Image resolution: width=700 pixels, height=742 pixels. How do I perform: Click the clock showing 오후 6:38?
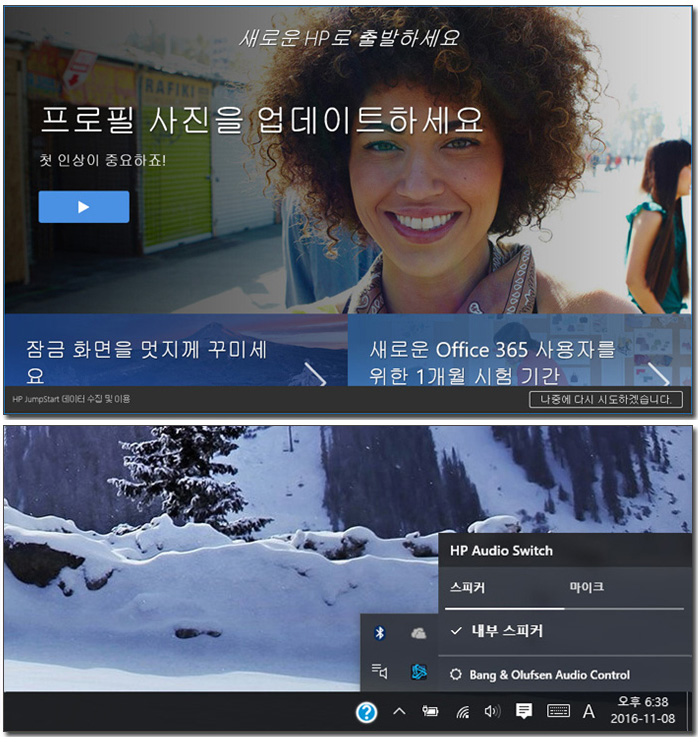click(x=643, y=710)
